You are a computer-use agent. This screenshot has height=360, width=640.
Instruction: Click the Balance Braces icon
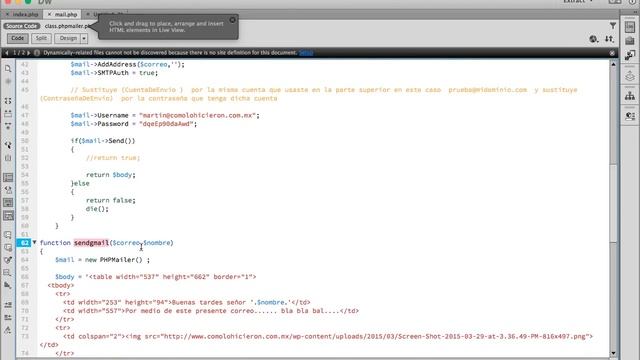[8, 158]
